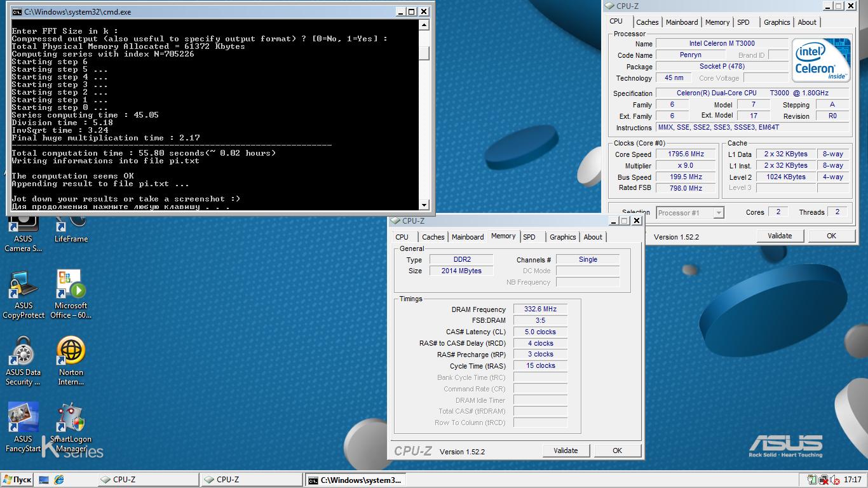The width and height of the screenshot is (868, 488).
Task: Click the Name field 'Intel Celeron M T3000'
Action: 722,44
